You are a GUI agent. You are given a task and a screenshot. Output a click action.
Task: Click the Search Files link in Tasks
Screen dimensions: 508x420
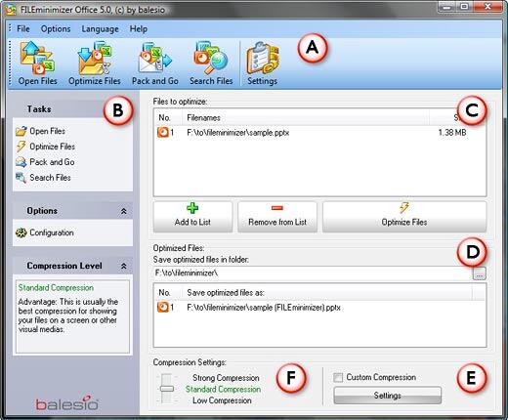tap(50, 178)
